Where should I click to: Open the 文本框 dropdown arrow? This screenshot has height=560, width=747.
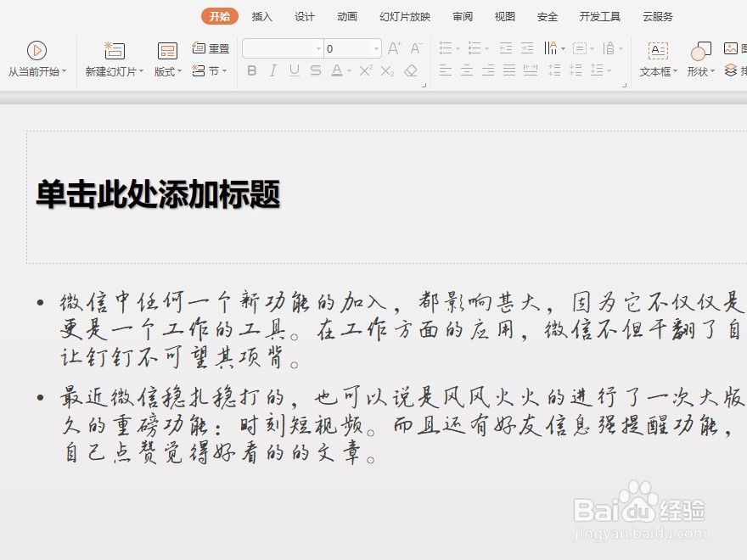675,71
